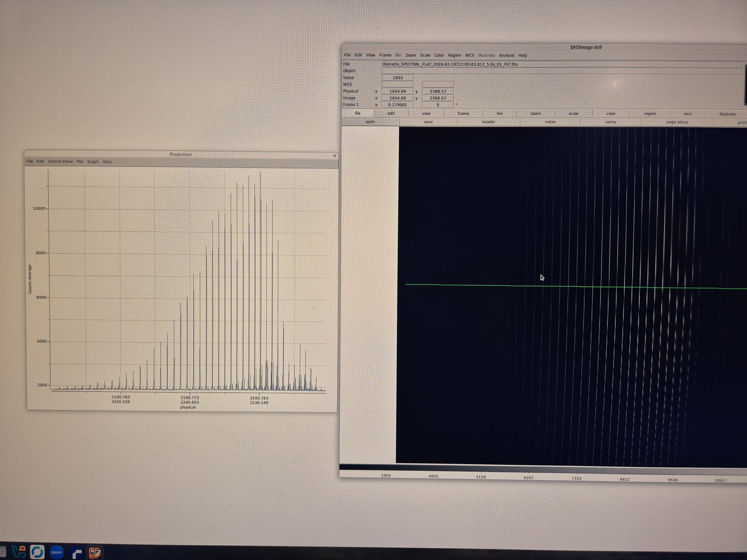
Task: Open Edit menu in Projection window
Action: pos(40,161)
